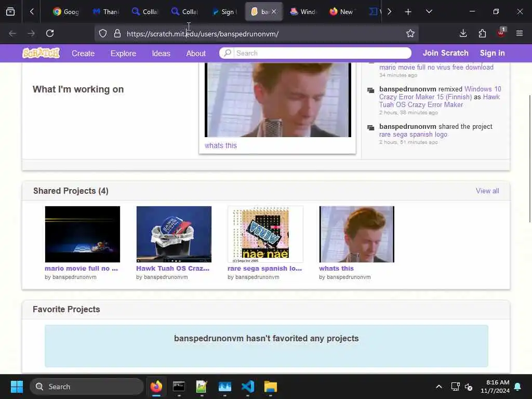Open the mario movie project thumbnail
Viewport: 532px width, 399px height.
pos(83,234)
